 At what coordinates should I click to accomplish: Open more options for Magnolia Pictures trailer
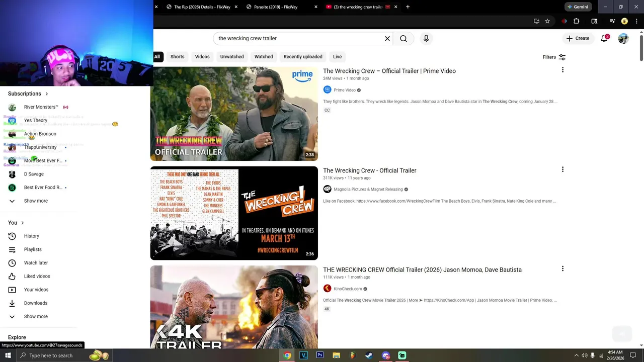[562, 169]
